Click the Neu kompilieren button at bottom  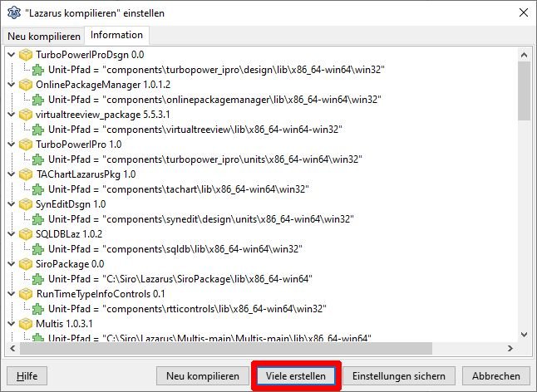(x=203, y=376)
